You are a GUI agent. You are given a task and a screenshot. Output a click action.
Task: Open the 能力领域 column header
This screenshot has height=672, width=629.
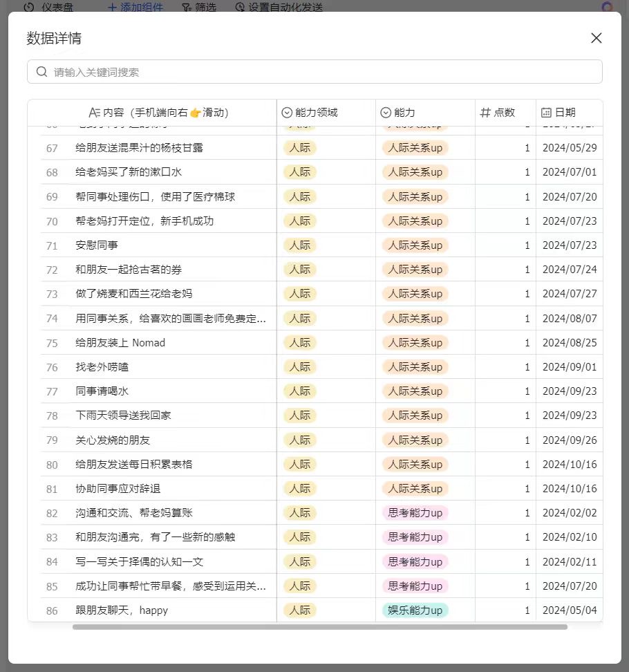click(317, 113)
